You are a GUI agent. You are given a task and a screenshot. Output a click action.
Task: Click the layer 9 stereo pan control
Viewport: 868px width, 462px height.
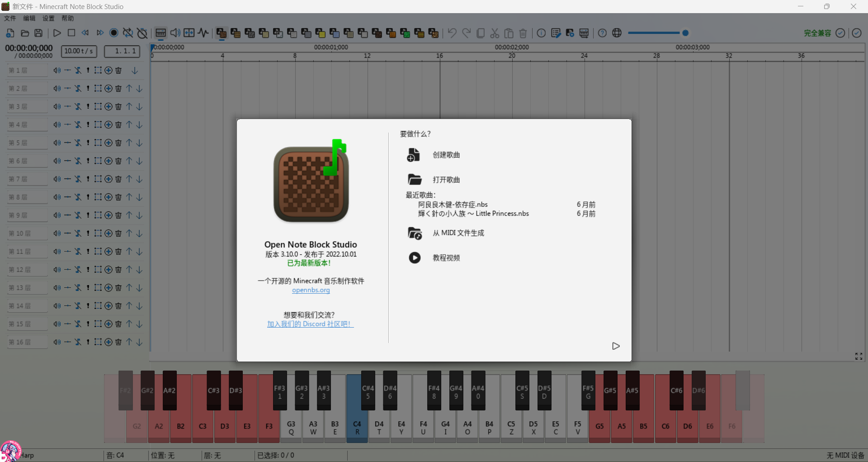coord(67,215)
